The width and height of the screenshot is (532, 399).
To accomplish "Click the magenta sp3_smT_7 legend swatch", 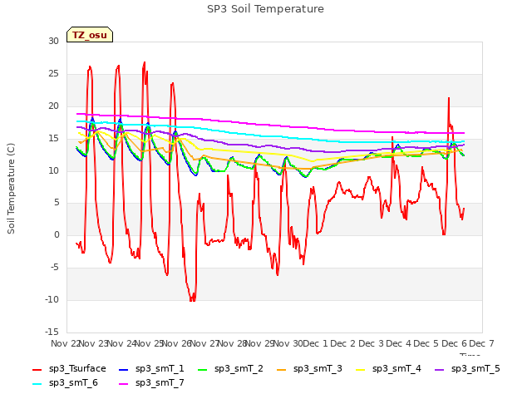I will pos(124,384).
